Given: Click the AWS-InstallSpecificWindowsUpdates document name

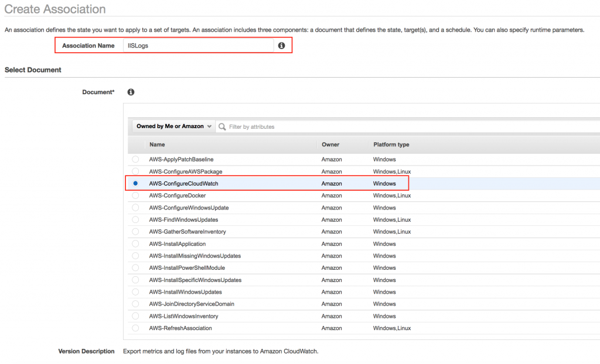Looking at the screenshot, I should [x=195, y=280].
